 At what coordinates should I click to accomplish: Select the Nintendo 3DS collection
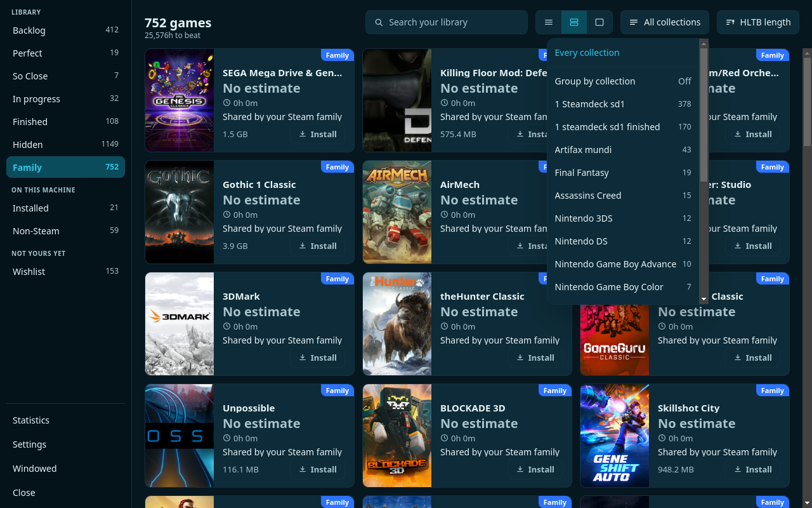point(623,218)
